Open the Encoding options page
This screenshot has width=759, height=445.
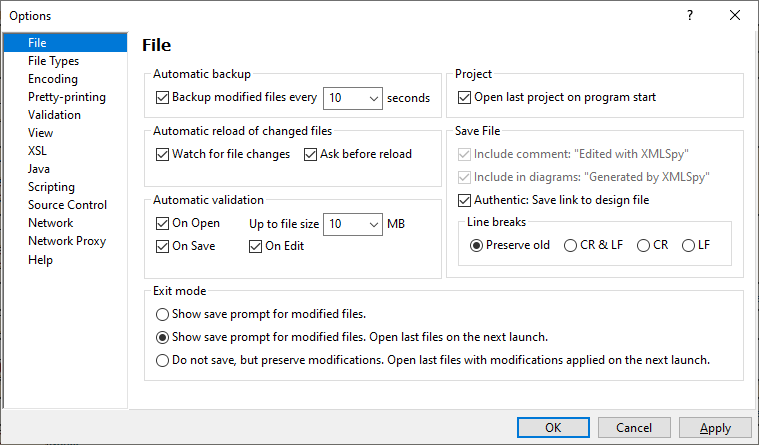point(53,79)
